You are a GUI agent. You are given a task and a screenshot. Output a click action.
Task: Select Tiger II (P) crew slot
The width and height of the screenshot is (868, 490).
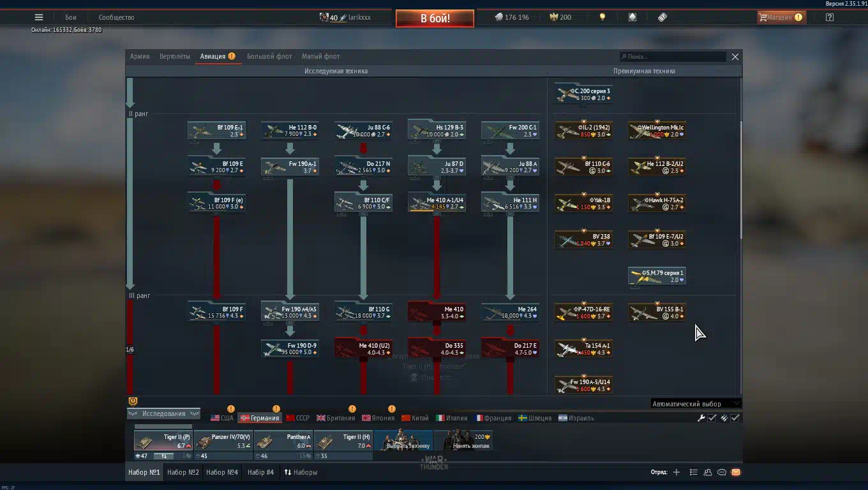click(x=163, y=441)
